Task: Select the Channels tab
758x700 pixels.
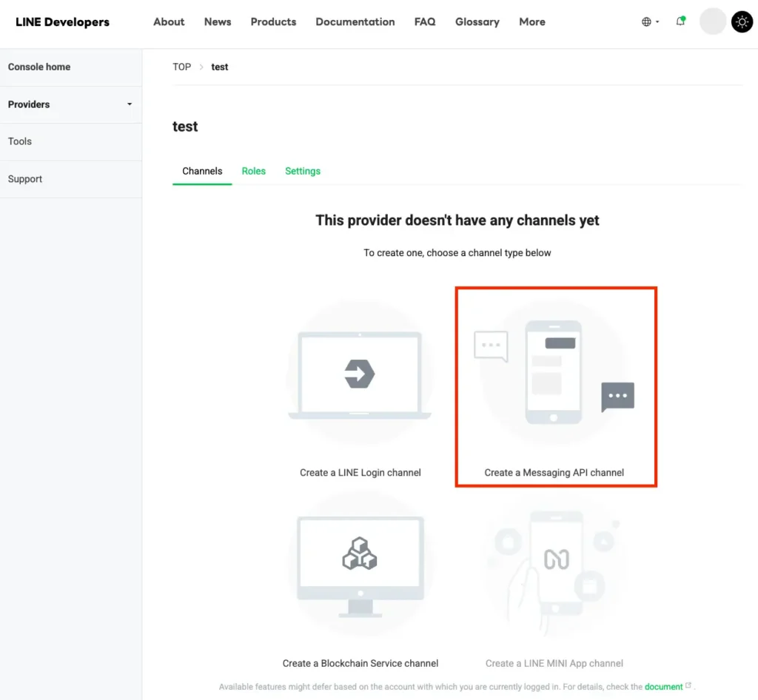Action: (x=202, y=172)
